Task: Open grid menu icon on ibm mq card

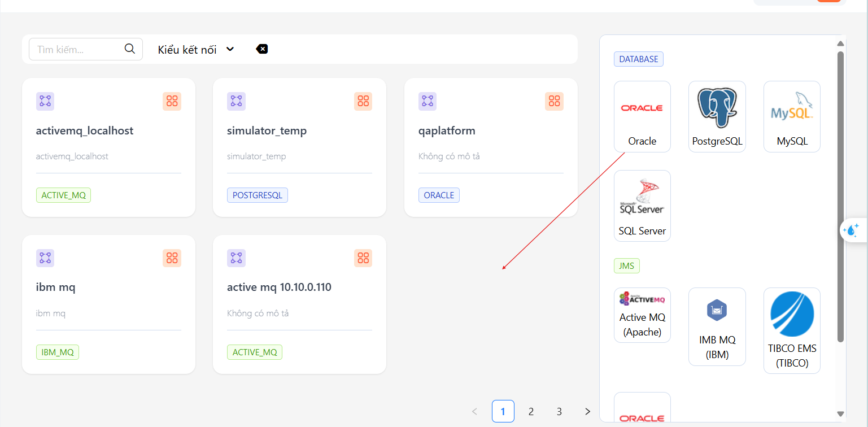Action: pyautogui.click(x=172, y=258)
